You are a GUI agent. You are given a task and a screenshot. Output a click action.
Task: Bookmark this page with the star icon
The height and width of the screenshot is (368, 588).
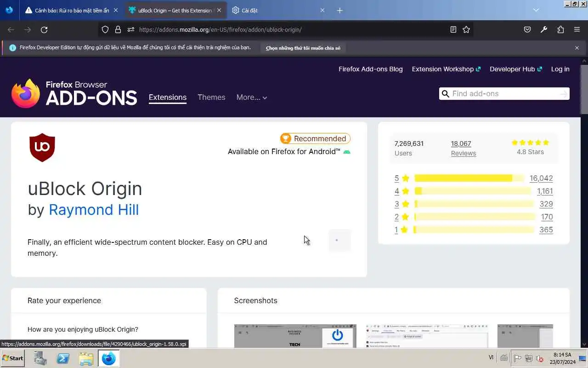466,29
